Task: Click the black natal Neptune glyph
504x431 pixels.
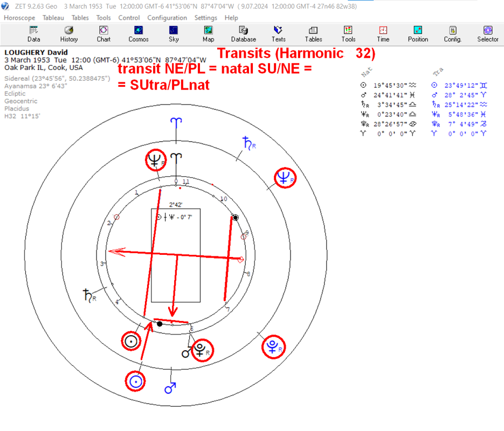Action: [x=156, y=160]
